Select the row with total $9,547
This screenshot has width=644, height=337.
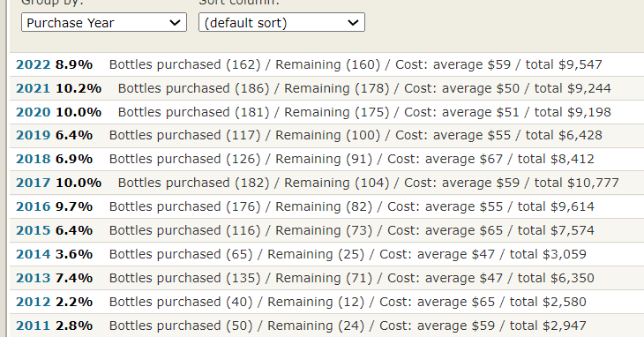point(327,64)
